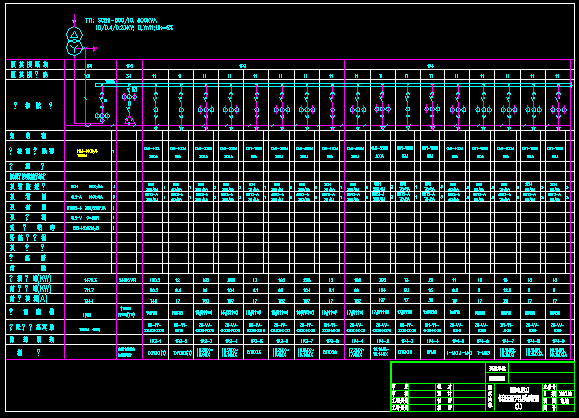Select the (1) sheet number in the title block
579x418 pixels.
tap(518, 406)
